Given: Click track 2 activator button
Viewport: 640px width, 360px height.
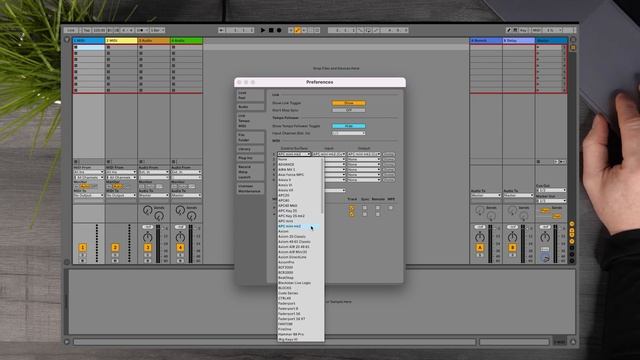Looking at the screenshot, I should (x=115, y=247).
